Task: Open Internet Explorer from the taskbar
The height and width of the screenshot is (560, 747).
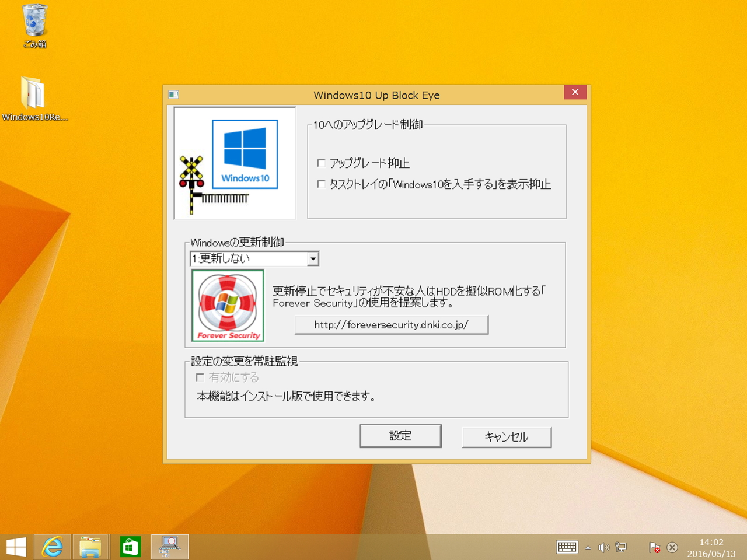Action: (53, 547)
